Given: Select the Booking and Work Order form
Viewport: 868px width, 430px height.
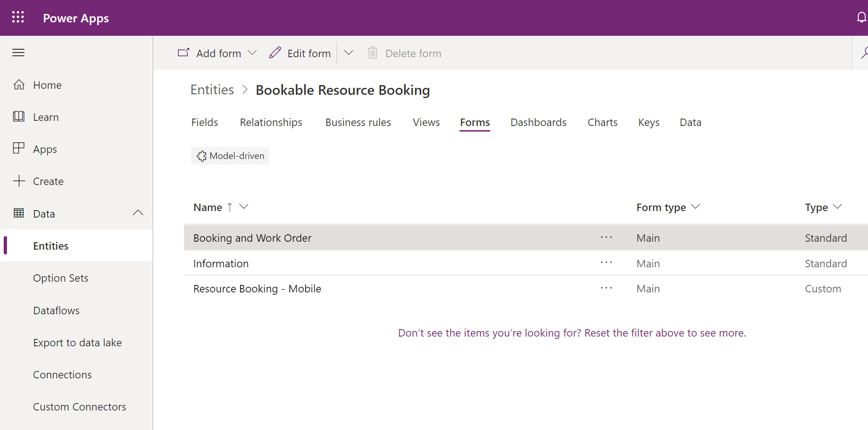Looking at the screenshot, I should pos(252,238).
